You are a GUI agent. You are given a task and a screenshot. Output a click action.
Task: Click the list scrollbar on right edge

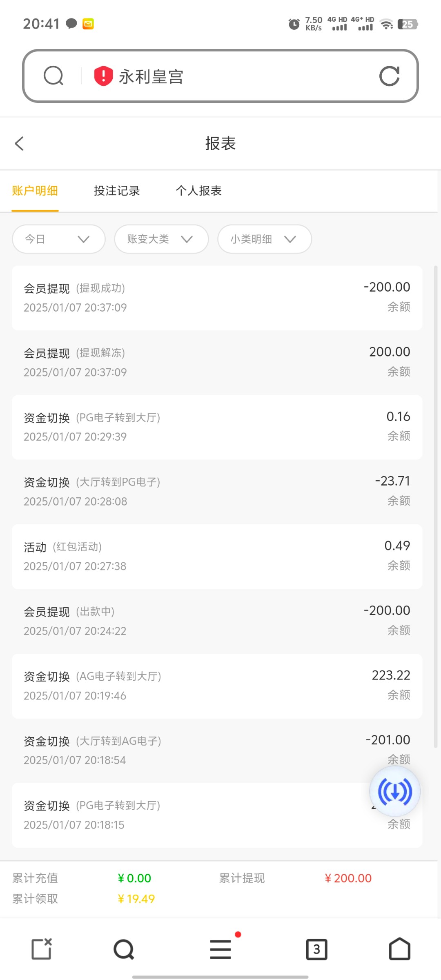[435, 506]
